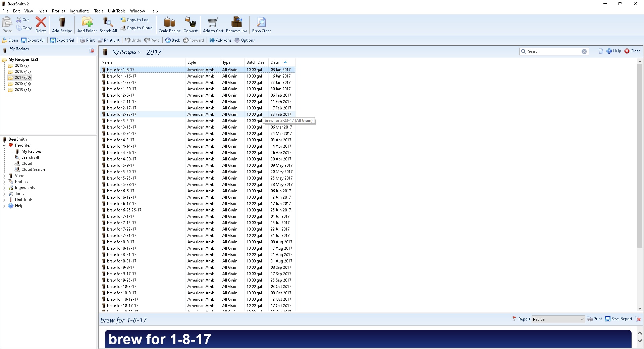Select the 2015 (3) folder

pos(22,65)
